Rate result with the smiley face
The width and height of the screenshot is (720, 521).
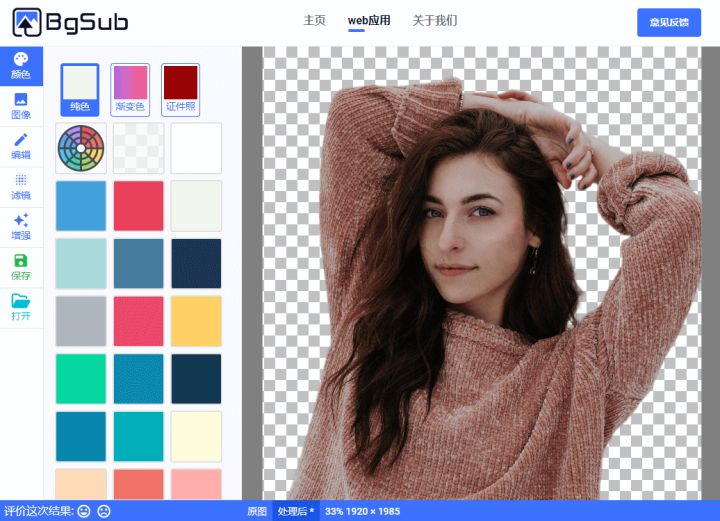point(84,511)
